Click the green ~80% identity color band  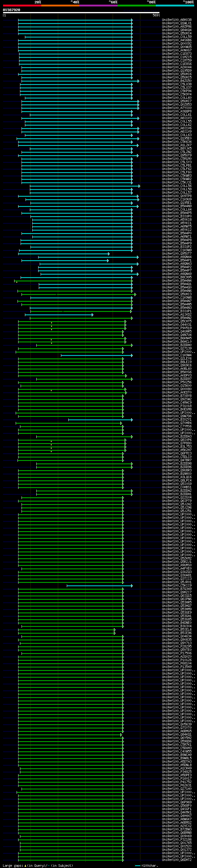[137, 6]
